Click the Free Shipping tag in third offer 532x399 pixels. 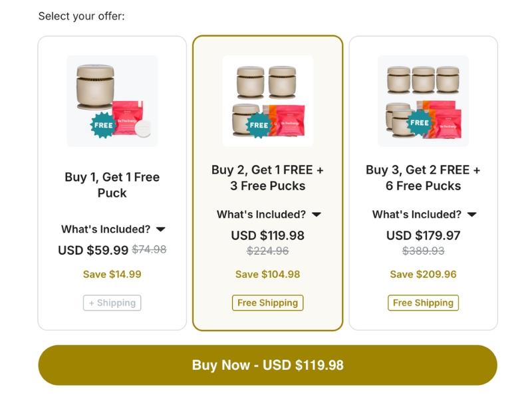click(423, 303)
